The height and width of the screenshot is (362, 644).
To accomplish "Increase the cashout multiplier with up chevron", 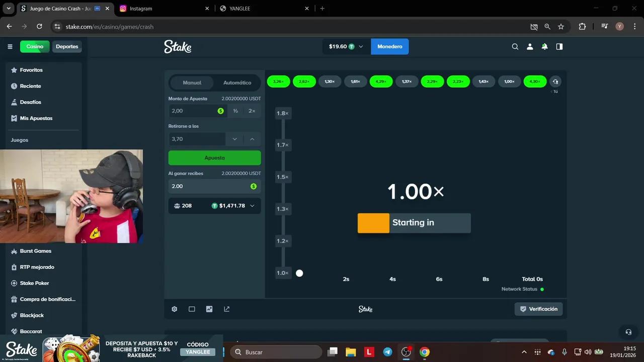I will pyautogui.click(x=252, y=139).
